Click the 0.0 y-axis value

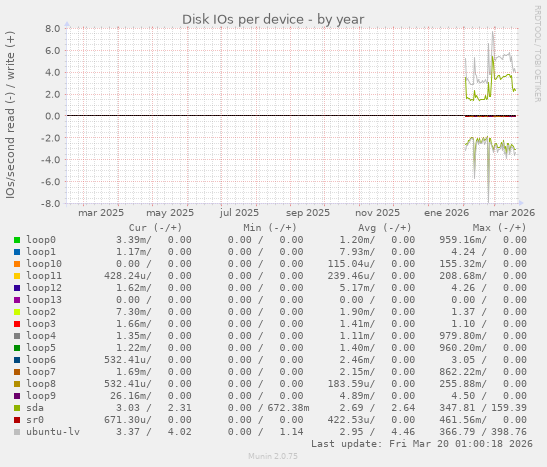coord(53,116)
